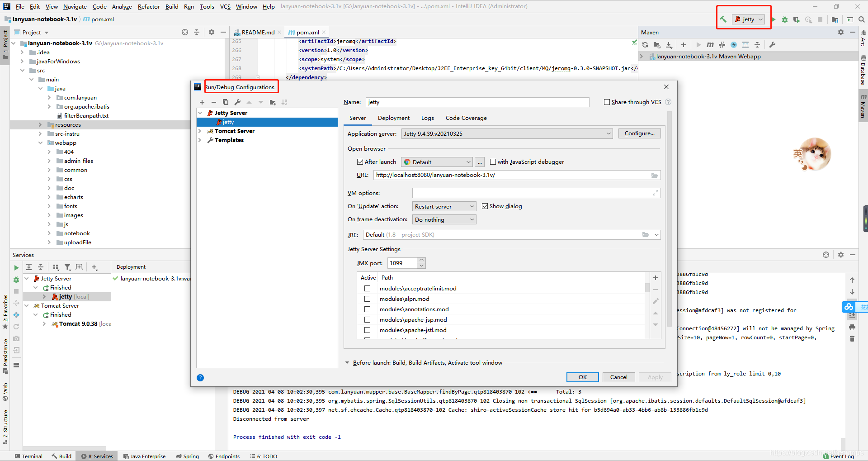Open the VCS menu
Image resolution: width=868 pixels, height=461 pixels.
(225, 6)
